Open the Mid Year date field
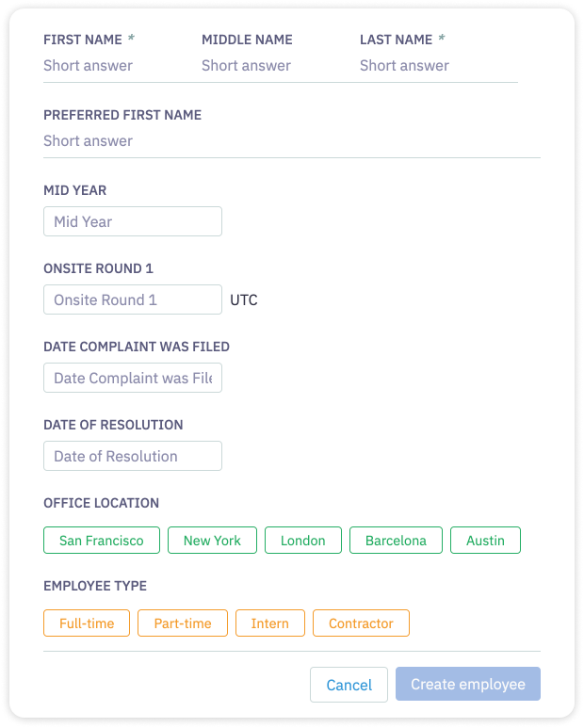This screenshot has height=728, width=584. pyautogui.click(x=133, y=221)
